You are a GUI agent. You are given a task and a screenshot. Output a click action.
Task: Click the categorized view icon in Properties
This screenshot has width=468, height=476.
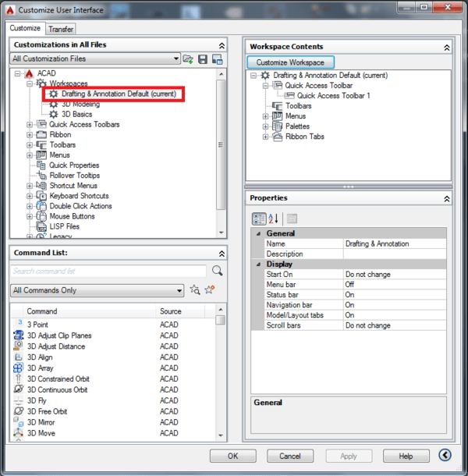pyautogui.click(x=259, y=218)
